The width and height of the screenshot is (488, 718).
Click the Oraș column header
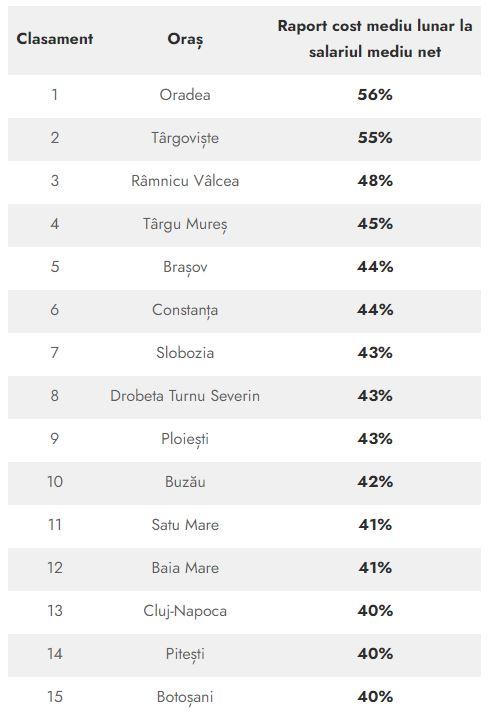[x=185, y=40]
